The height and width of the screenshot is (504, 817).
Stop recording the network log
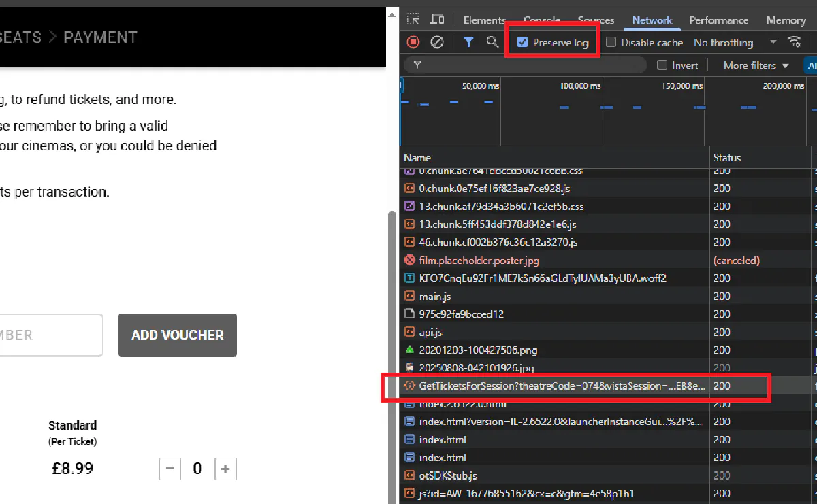point(415,42)
